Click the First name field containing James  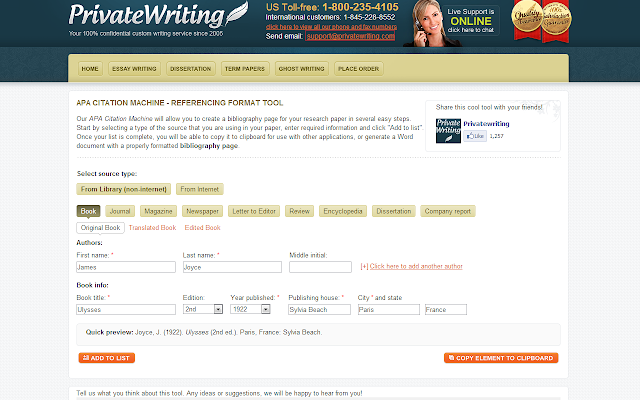[126, 267]
